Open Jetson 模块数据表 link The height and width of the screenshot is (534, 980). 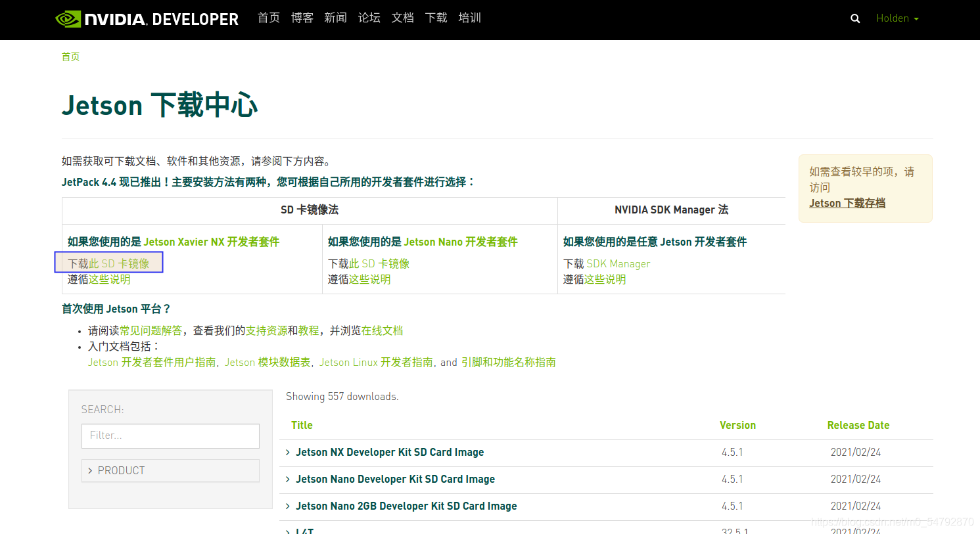tap(268, 362)
